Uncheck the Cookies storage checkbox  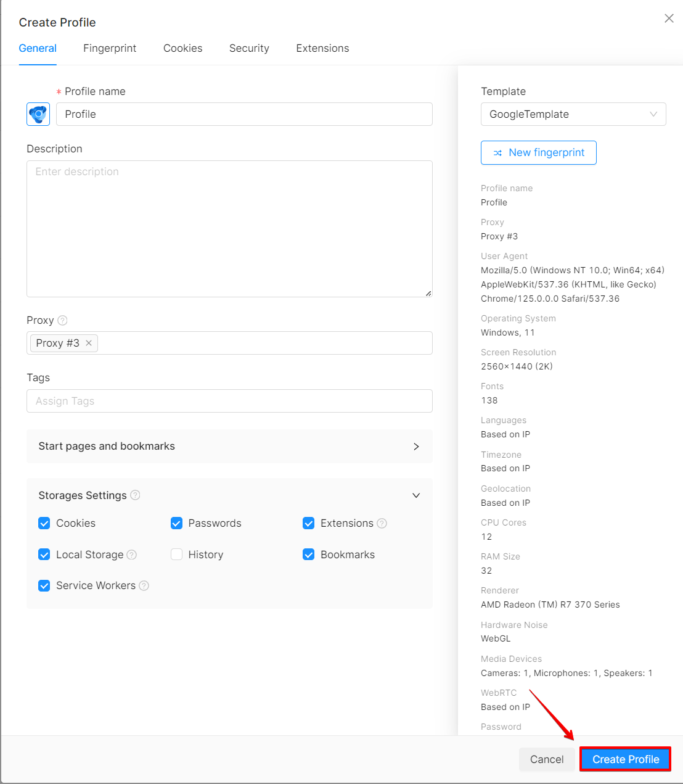tap(44, 523)
